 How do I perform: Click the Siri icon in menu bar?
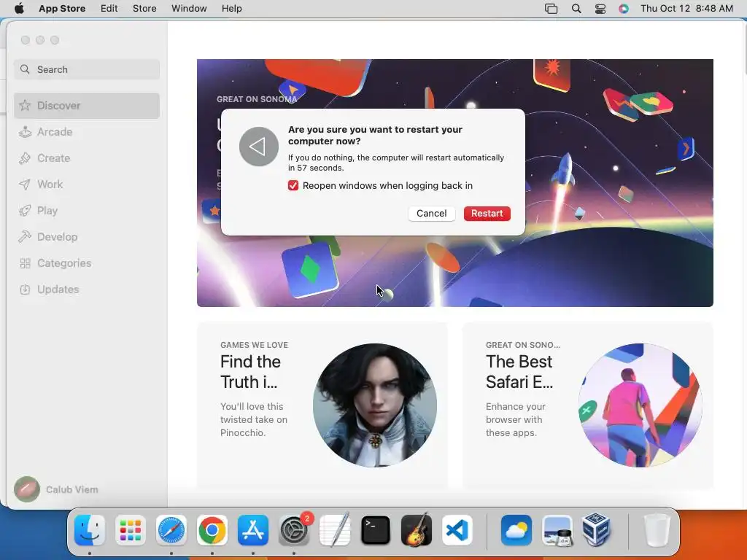624,9
